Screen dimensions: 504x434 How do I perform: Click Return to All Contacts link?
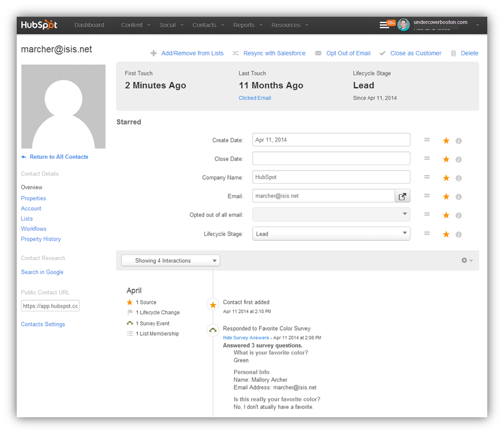[x=59, y=157]
